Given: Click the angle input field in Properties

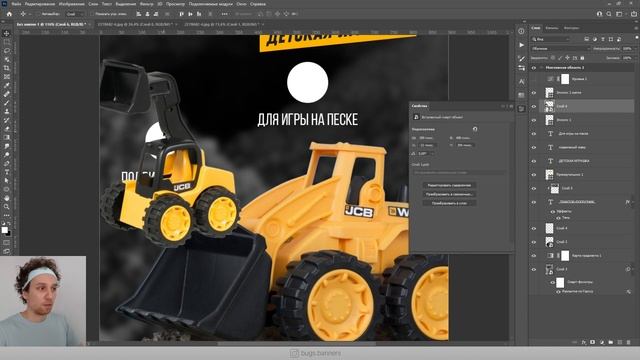Looking at the screenshot, I should point(425,153).
